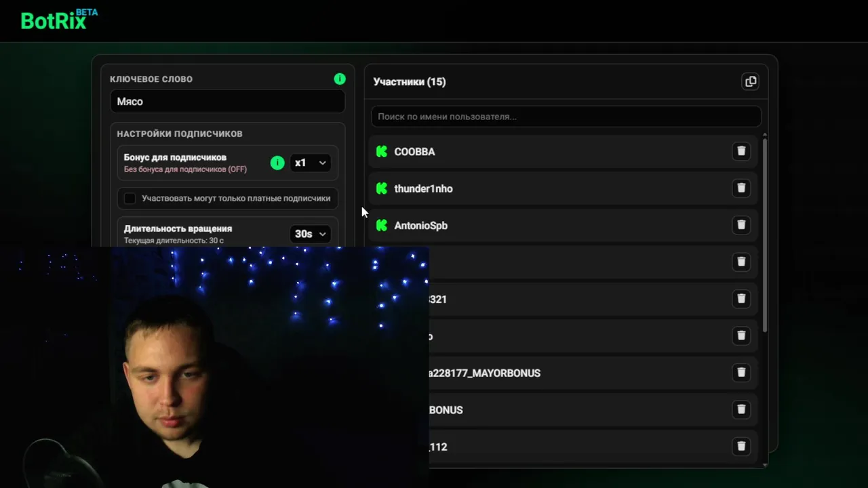Click the AntonioSpb participant name
Image resolution: width=868 pixels, height=488 pixels.
(x=420, y=226)
